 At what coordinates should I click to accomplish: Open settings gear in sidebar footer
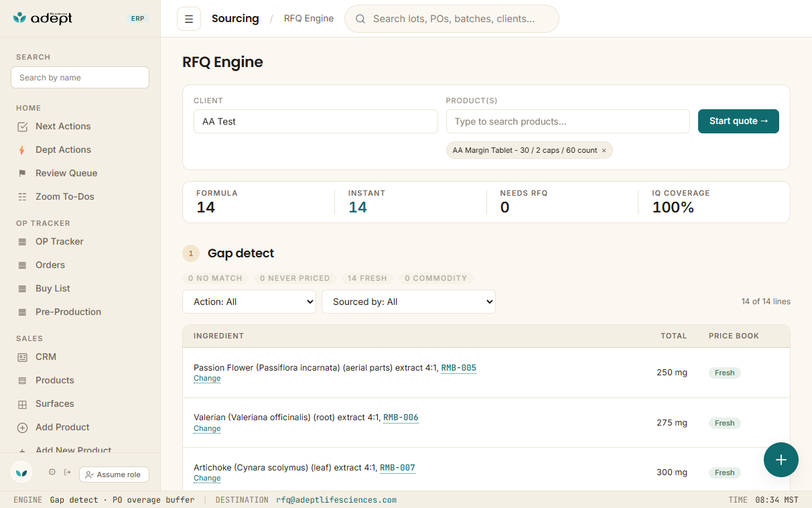click(52, 472)
